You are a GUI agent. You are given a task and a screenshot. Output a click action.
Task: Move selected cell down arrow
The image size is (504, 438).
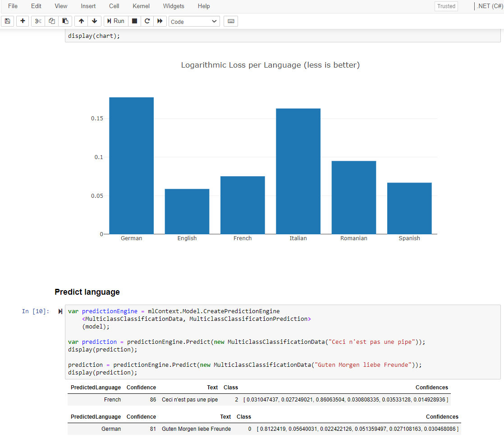tap(94, 21)
